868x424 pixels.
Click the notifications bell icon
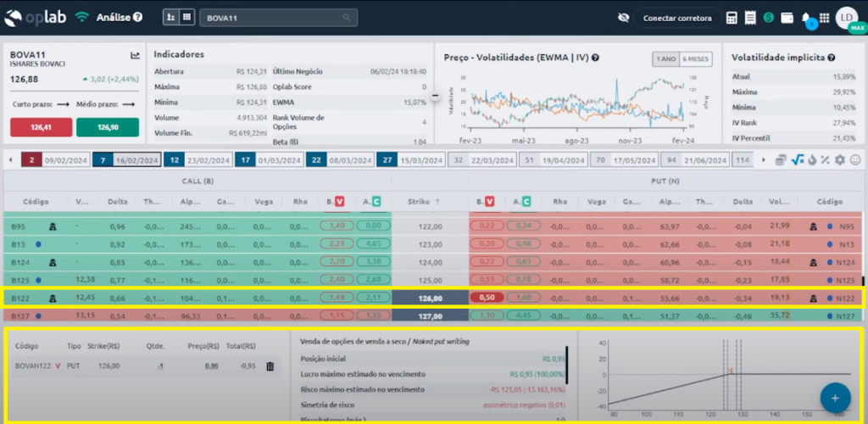[x=806, y=17]
